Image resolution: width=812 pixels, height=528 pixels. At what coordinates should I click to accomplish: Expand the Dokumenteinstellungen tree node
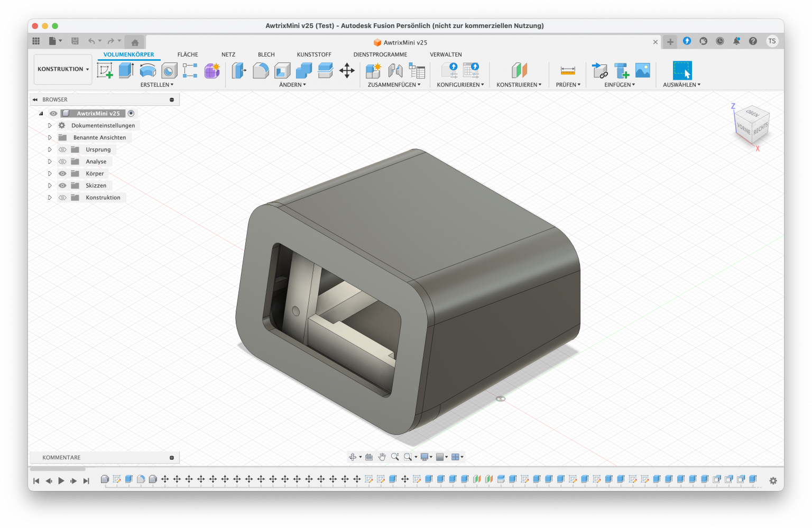50,126
